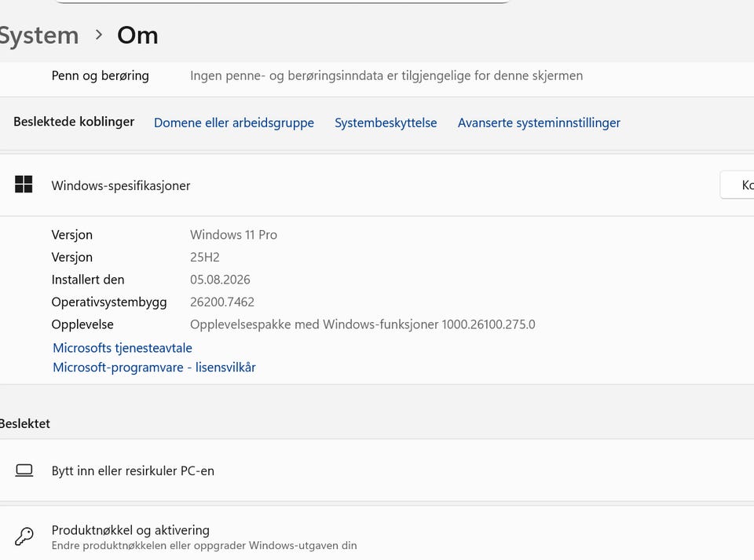Image resolution: width=754 pixels, height=560 pixels.
Task: Click the laptop icon for PC recycling
Action: coord(24,470)
